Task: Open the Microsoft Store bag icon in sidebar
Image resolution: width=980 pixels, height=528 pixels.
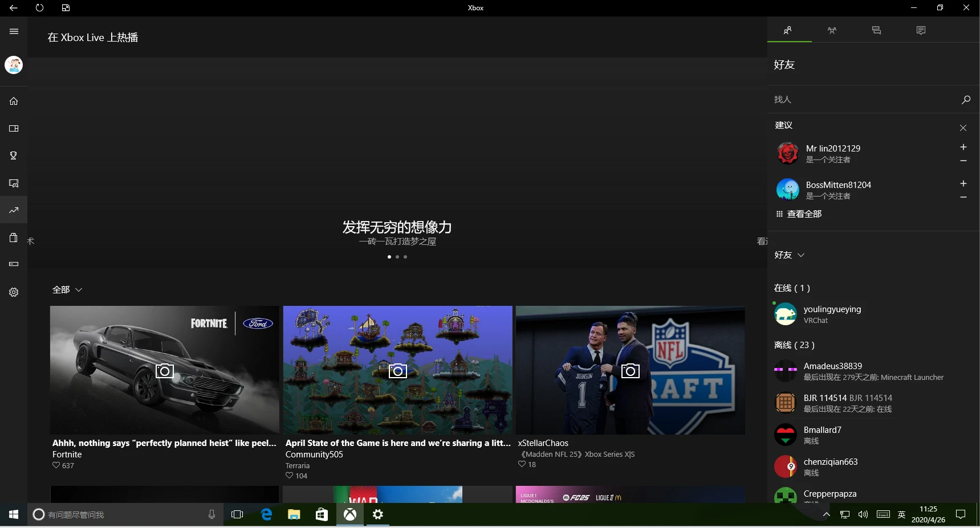Action: click(14, 238)
